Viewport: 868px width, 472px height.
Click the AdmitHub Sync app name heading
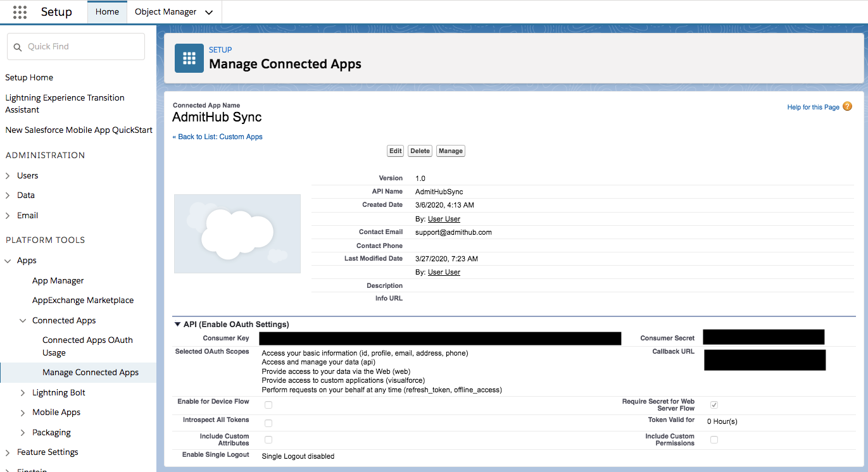click(x=217, y=118)
